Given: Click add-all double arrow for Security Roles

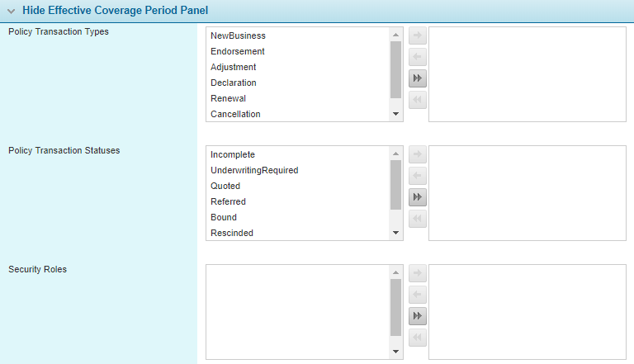Looking at the screenshot, I should pyautogui.click(x=417, y=316).
